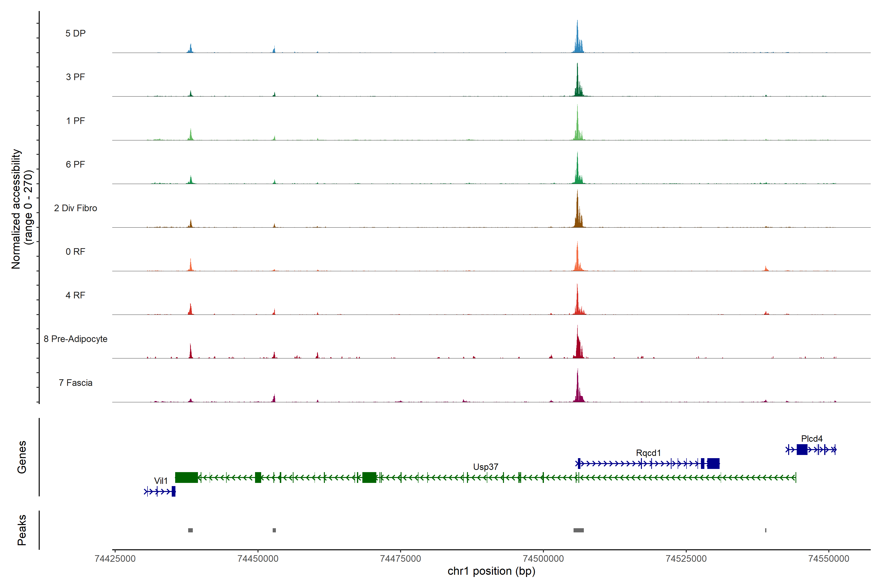Click the 74425000 axis tick label
Image resolution: width=882 pixels, height=588 pixels.
click(115, 558)
